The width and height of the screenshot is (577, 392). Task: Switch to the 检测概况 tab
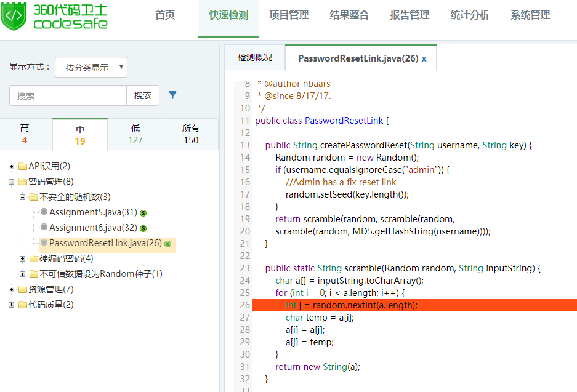pos(254,58)
